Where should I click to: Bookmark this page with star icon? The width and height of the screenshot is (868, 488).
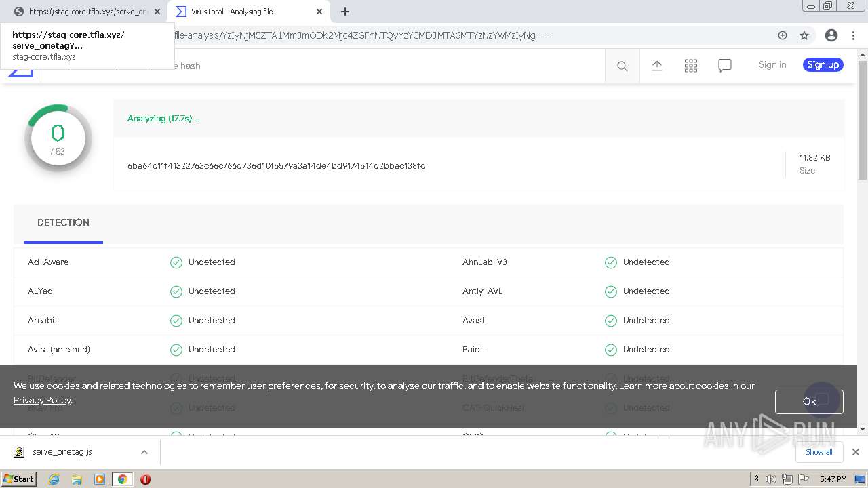pos(804,35)
